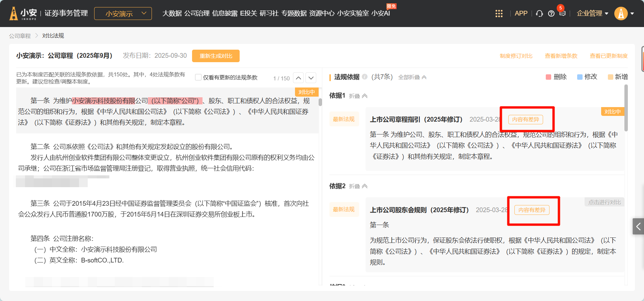Collapse all bases via 全部折叠
Screen dimensions: 644x301
coord(412,77)
